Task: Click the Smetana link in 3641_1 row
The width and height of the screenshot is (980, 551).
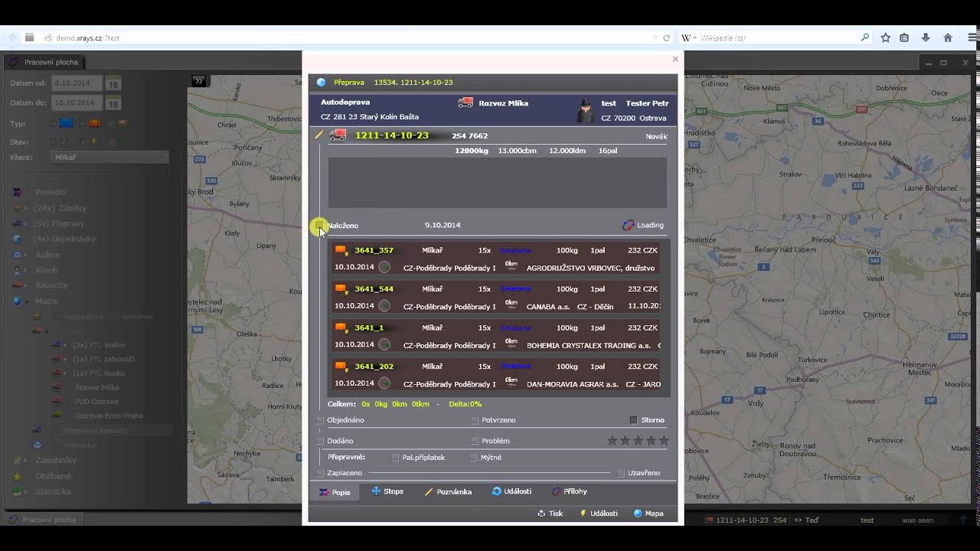Action: (x=515, y=328)
